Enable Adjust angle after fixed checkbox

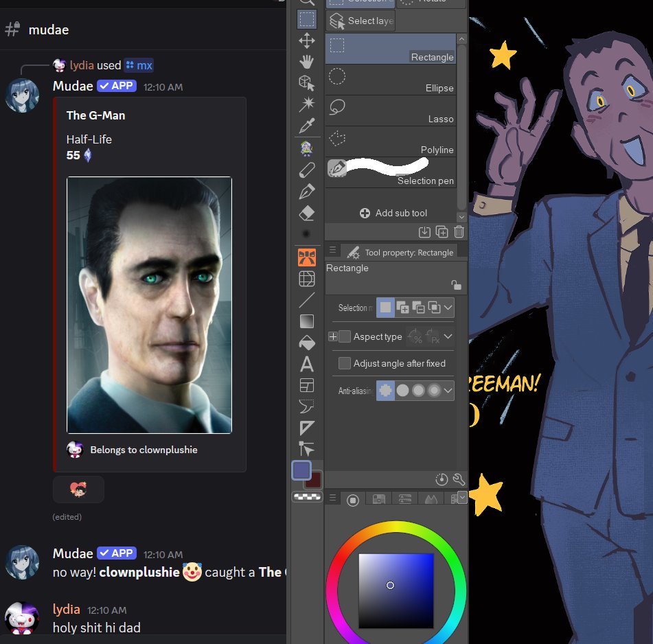point(345,363)
